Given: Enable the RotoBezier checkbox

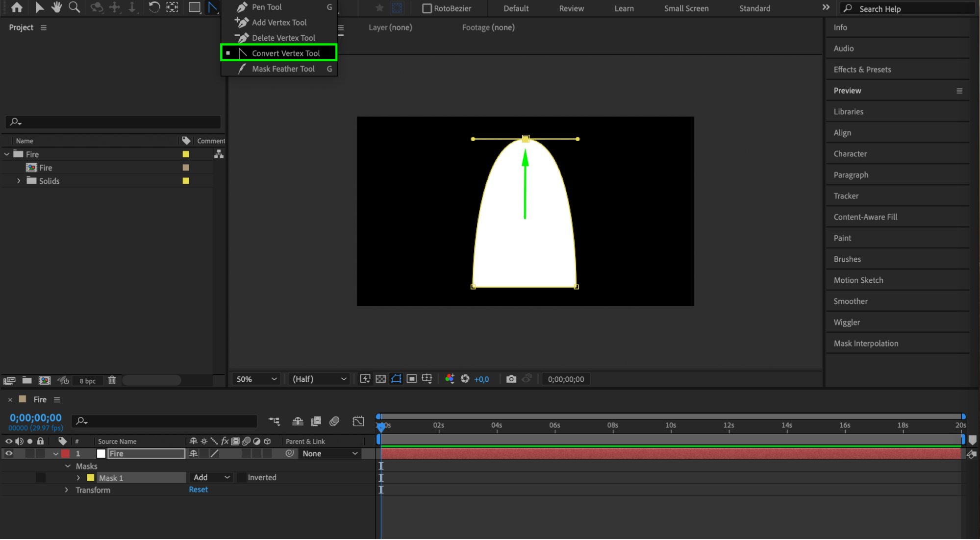Looking at the screenshot, I should [427, 8].
